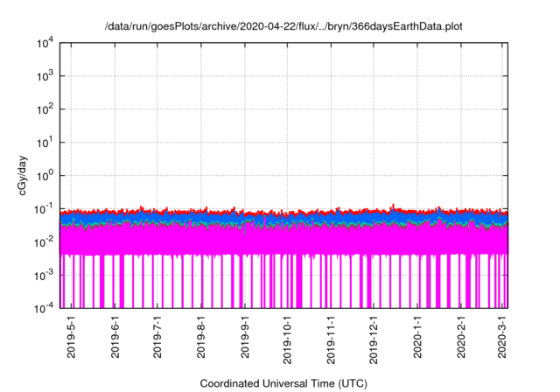Select the 2019-8-1 date tick label

point(201,337)
